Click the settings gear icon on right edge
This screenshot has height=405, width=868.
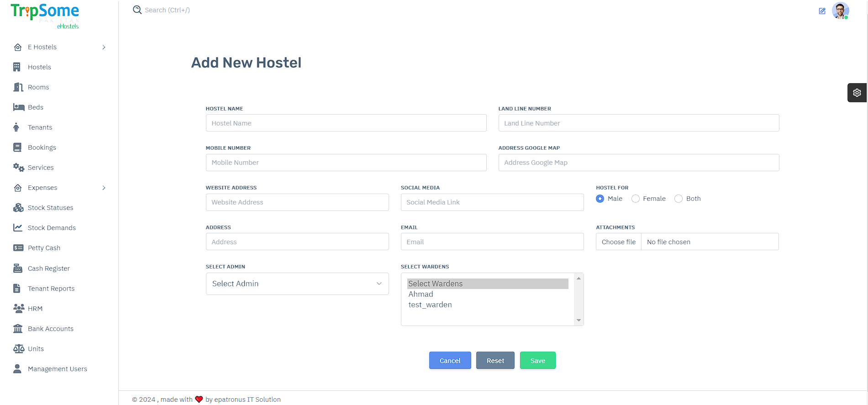point(857,93)
